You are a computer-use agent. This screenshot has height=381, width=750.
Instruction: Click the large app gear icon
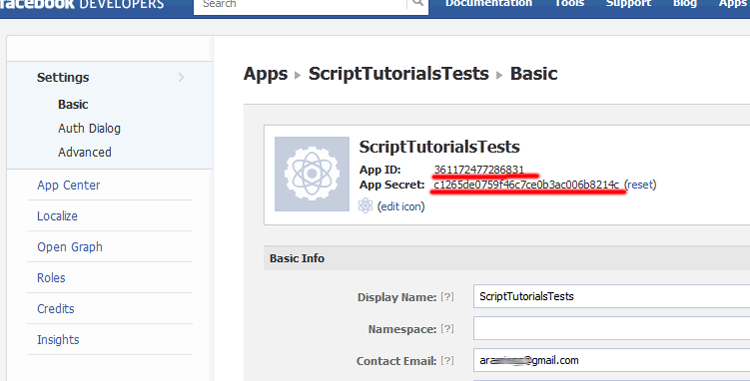pos(312,174)
